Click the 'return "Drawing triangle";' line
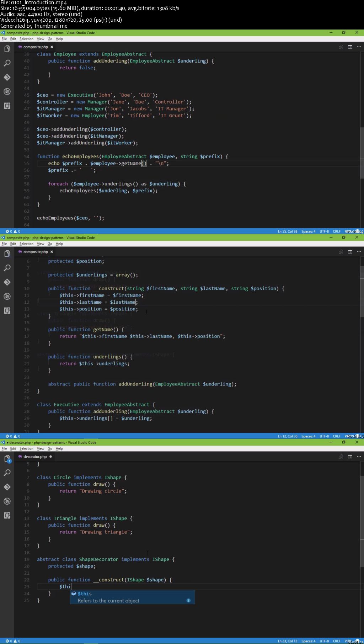Viewport: 364px width, 644px height. point(96,532)
